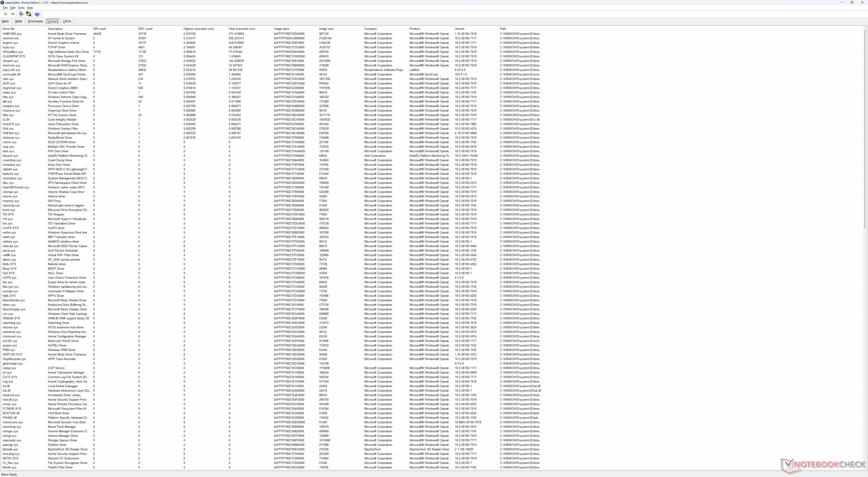Image resolution: width=868 pixels, height=477 pixels.
Task: Select the tcpip.sys driver row
Action: tap(272, 47)
